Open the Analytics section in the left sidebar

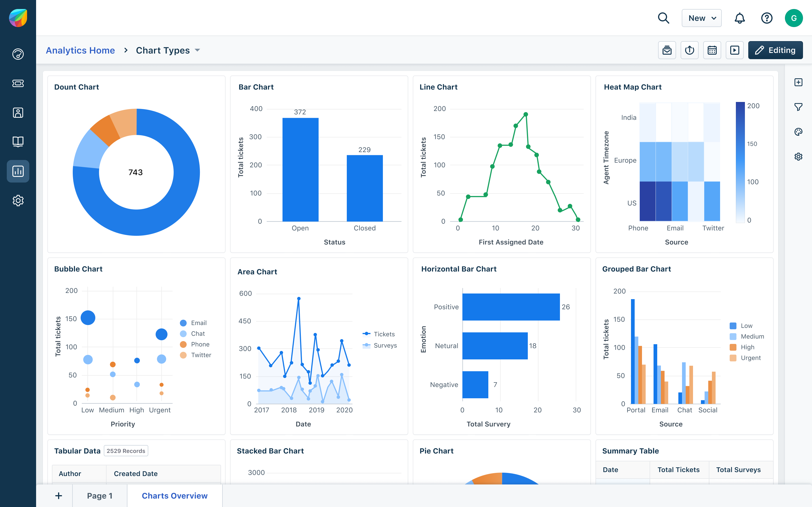[x=18, y=171]
